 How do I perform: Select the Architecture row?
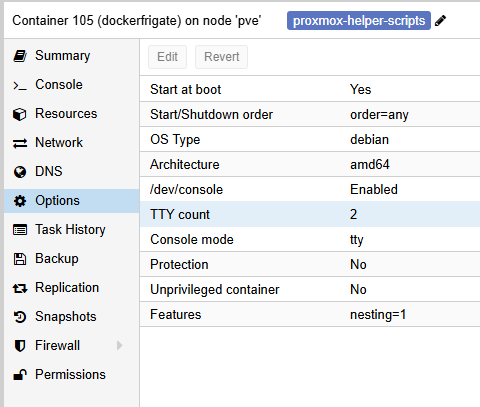(310, 164)
